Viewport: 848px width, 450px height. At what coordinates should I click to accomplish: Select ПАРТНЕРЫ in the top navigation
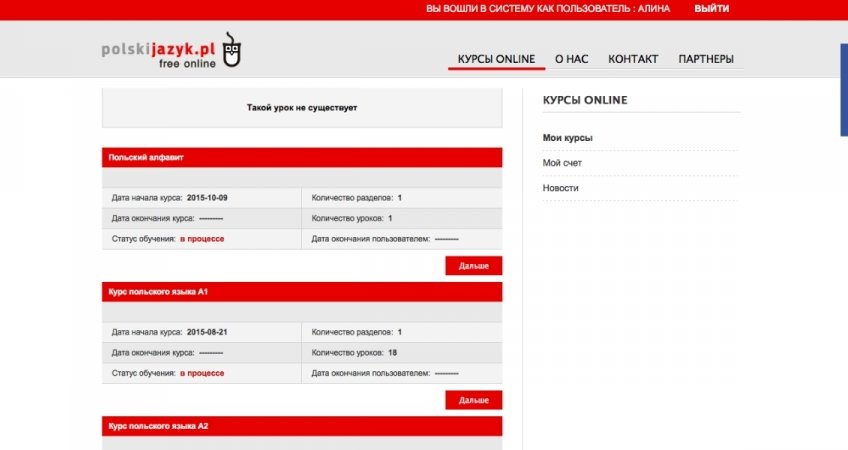pos(706,59)
